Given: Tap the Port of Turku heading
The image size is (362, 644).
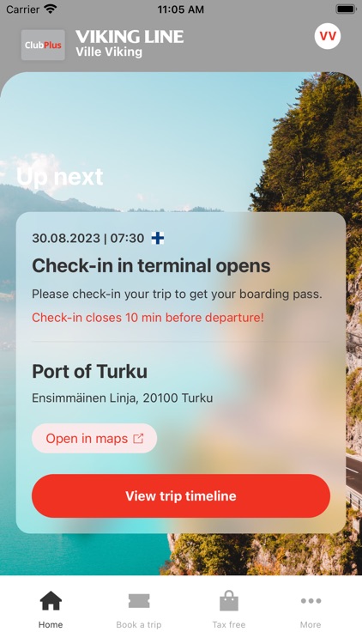Looking at the screenshot, I should [x=89, y=371].
